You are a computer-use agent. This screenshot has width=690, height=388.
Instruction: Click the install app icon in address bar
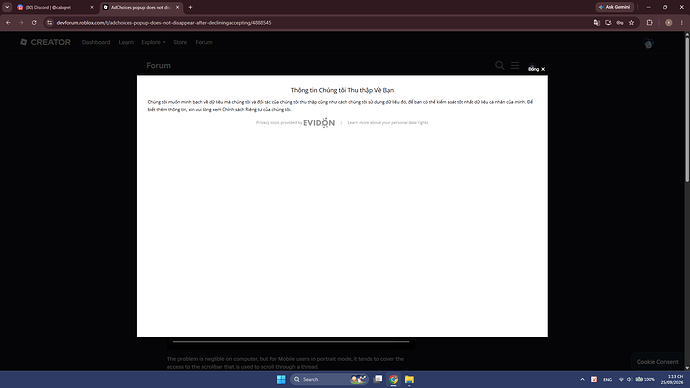pos(608,23)
